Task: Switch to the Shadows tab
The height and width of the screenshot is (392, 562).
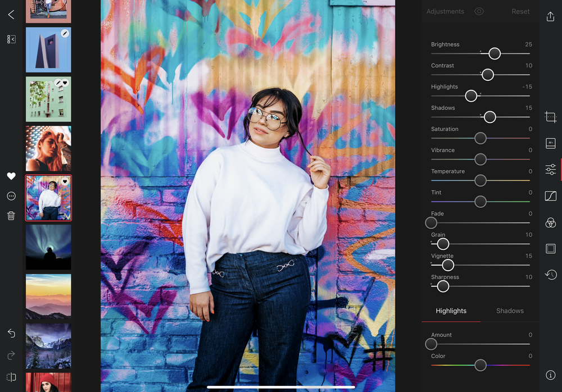Action: tap(510, 311)
